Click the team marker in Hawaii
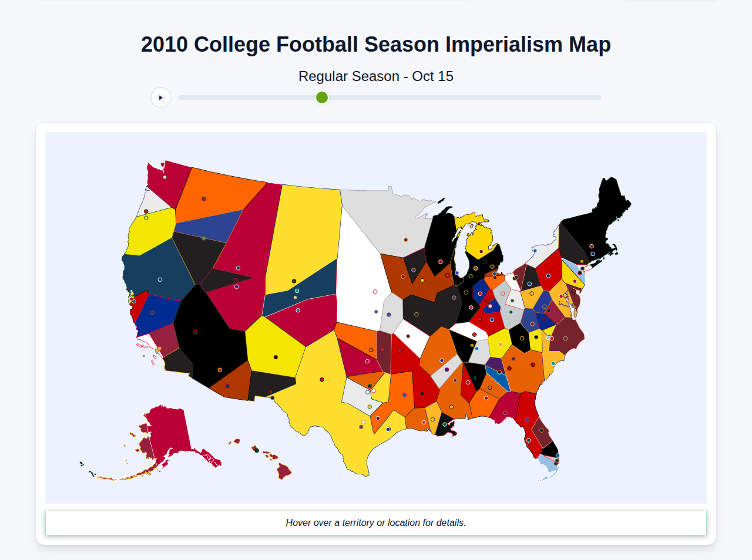Screen dimensions: 752x560 257,450
